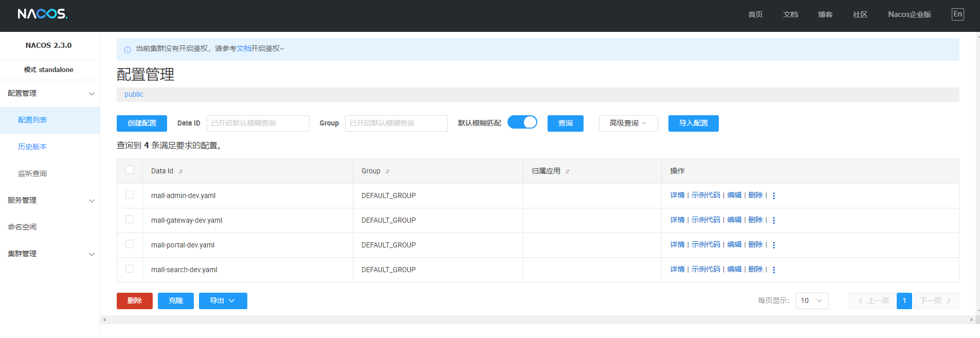Go to 首页 in top navigation
Viewport: 980px width, 338px height.
point(755,14)
